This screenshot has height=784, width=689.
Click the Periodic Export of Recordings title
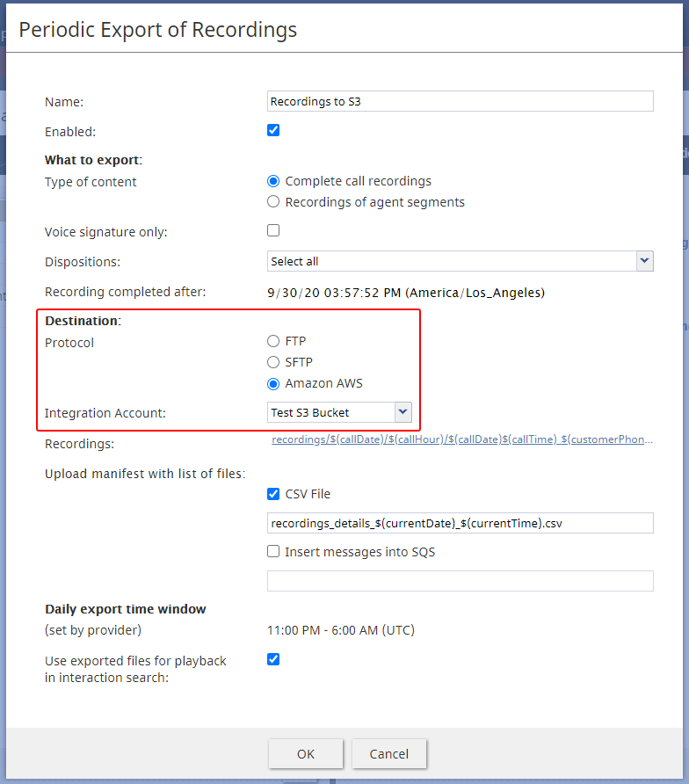pyautogui.click(x=158, y=30)
